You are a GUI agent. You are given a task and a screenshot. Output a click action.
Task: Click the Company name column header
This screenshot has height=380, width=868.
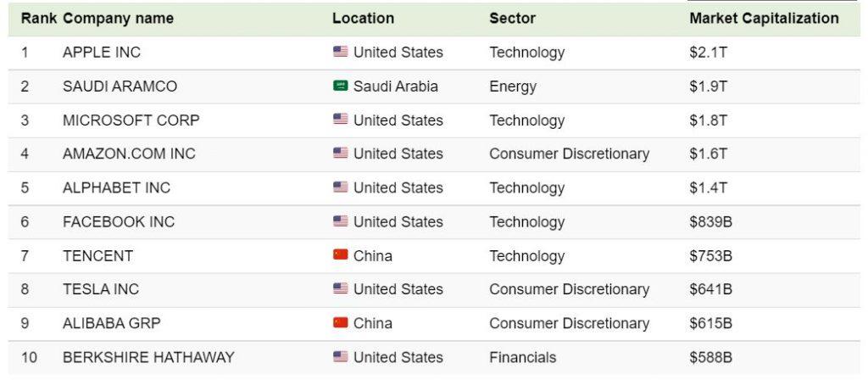coord(118,19)
